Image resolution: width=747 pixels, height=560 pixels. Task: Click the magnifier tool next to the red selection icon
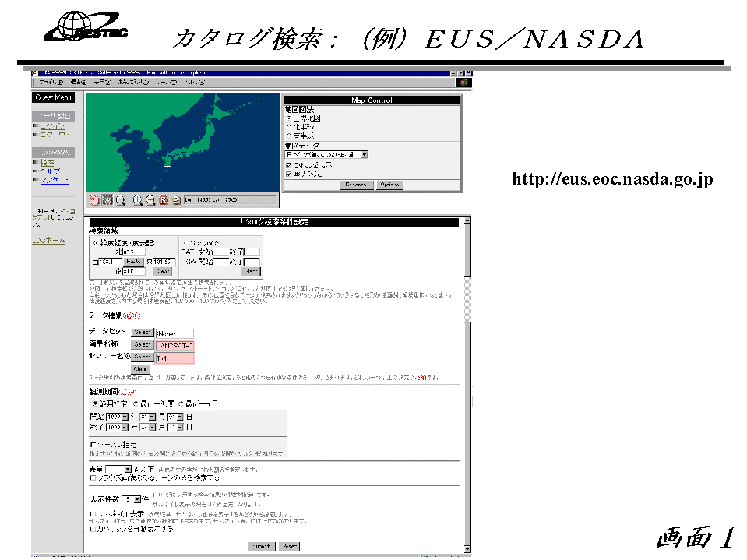tap(121, 200)
